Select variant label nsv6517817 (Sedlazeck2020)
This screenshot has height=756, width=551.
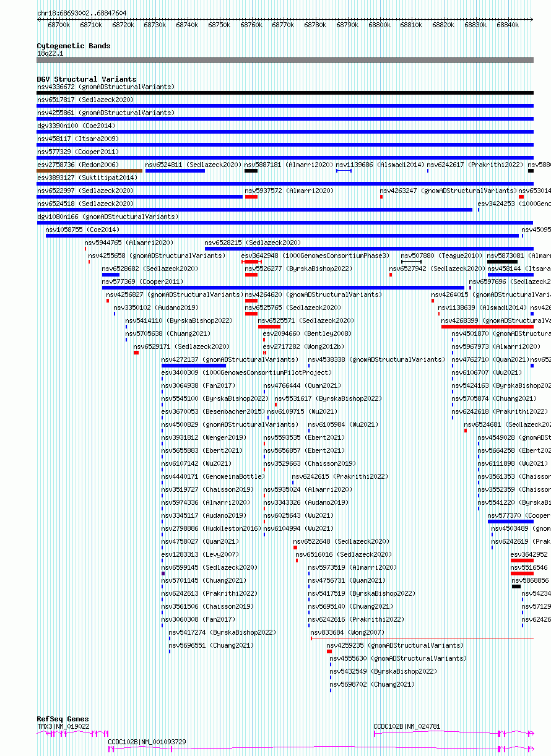85,100
